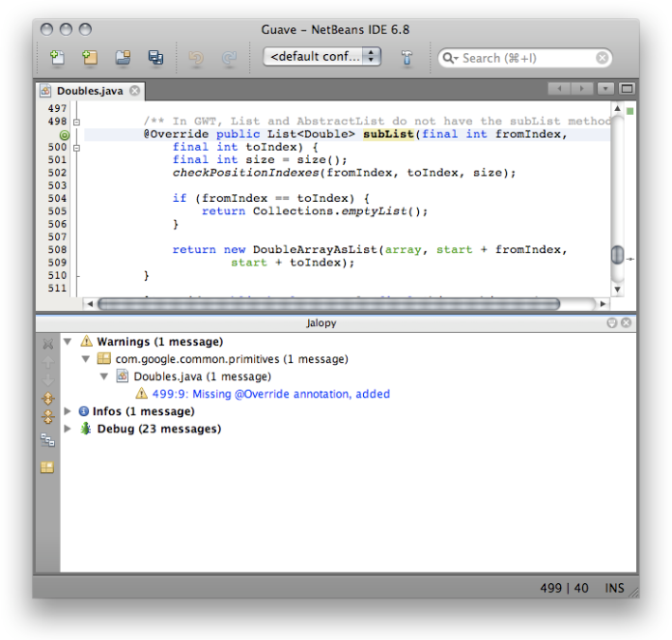This screenshot has width=672, height=640.
Task: Close the Doubles.java tab
Action: click(135, 91)
